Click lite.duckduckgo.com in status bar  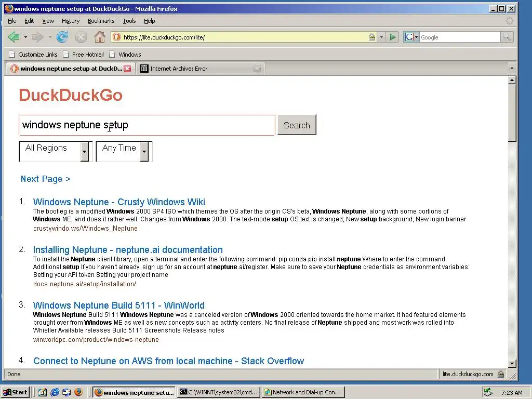468,374
